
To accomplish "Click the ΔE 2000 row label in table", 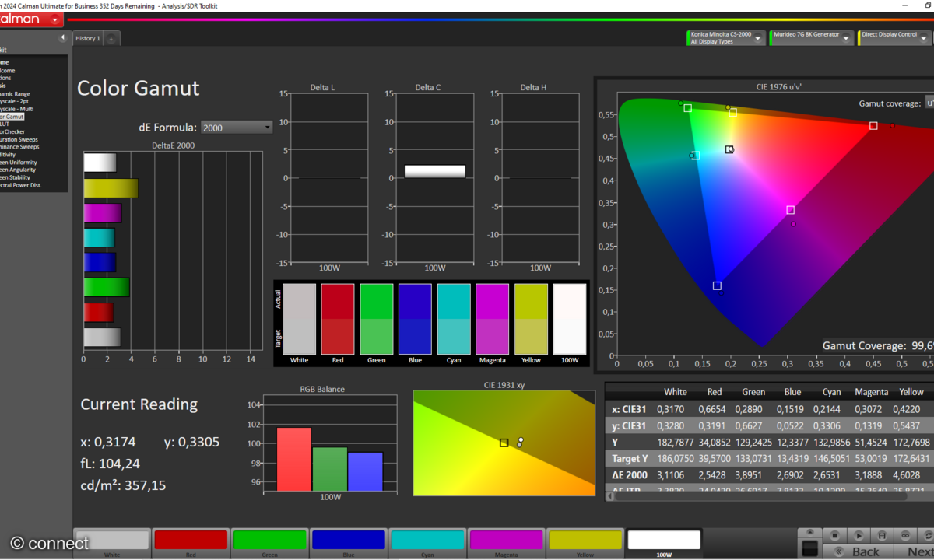I will (x=630, y=474).
